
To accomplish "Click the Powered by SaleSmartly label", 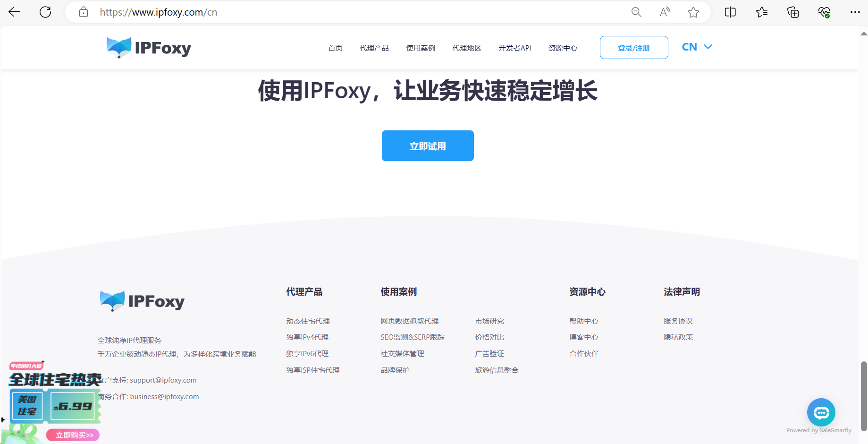I will (x=819, y=430).
